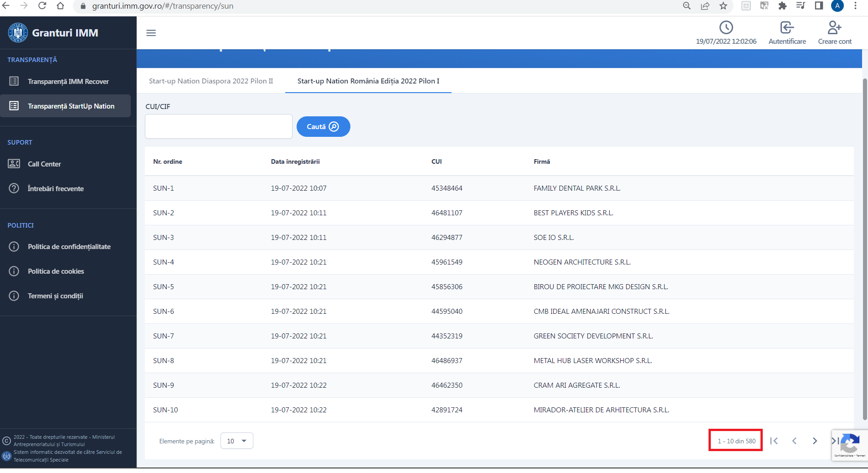Select NEOGEN ARCHITECTURE S.R.L. row

point(499,262)
